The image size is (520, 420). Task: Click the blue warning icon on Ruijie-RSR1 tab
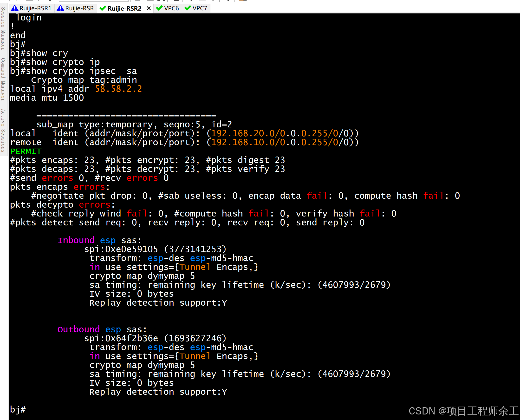[x=14, y=8]
